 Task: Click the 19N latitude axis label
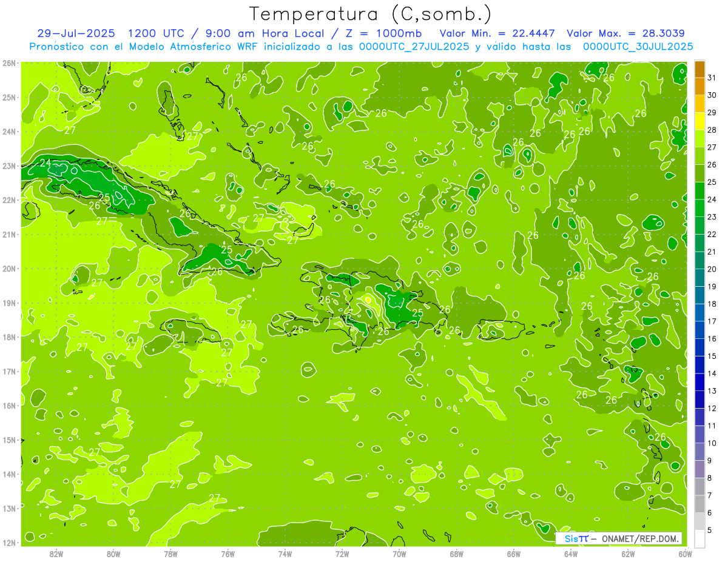[x=9, y=303]
